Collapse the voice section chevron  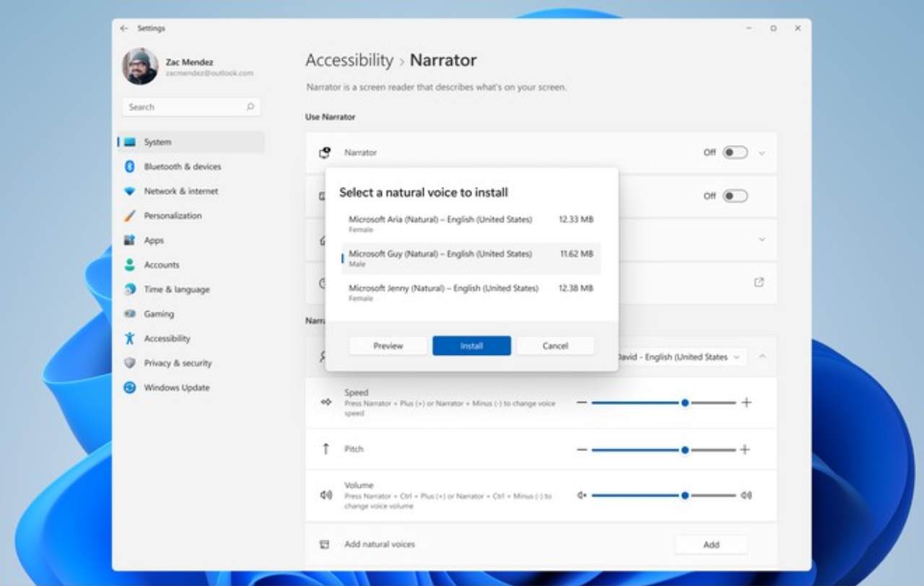(762, 357)
